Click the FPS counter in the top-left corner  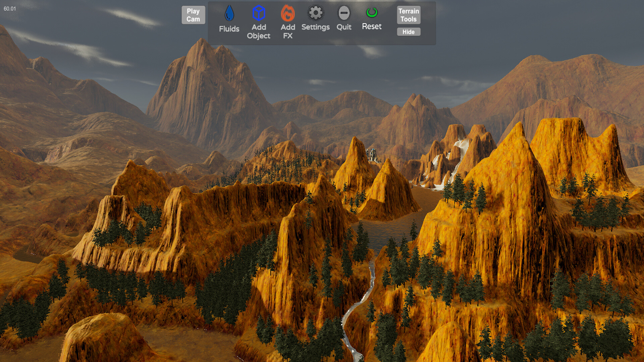pos(9,9)
